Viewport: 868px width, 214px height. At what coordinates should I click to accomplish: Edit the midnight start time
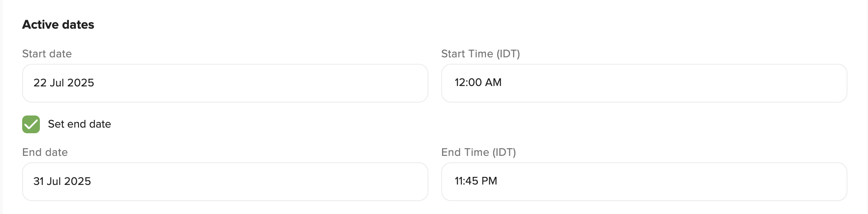644,83
